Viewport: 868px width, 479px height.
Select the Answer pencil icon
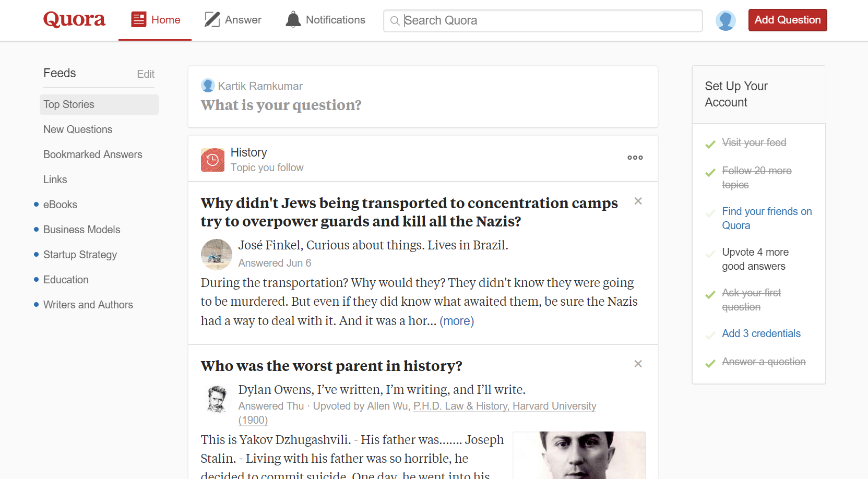pos(211,19)
